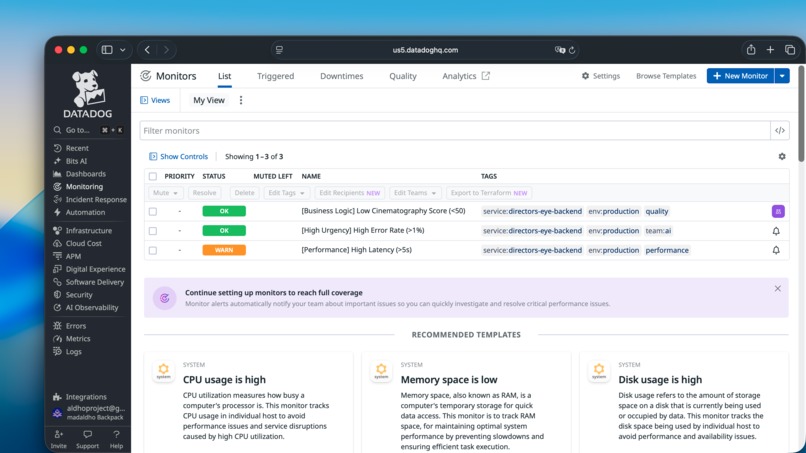Select My View tab
Viewport: 806px width, 453px height.
pos(209,100)
